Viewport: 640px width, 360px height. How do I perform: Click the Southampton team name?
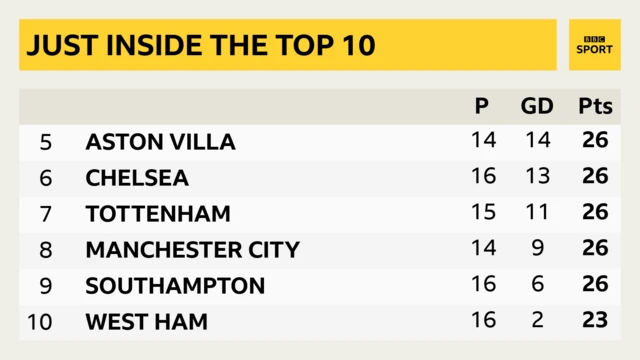click(x=175, y=286)
